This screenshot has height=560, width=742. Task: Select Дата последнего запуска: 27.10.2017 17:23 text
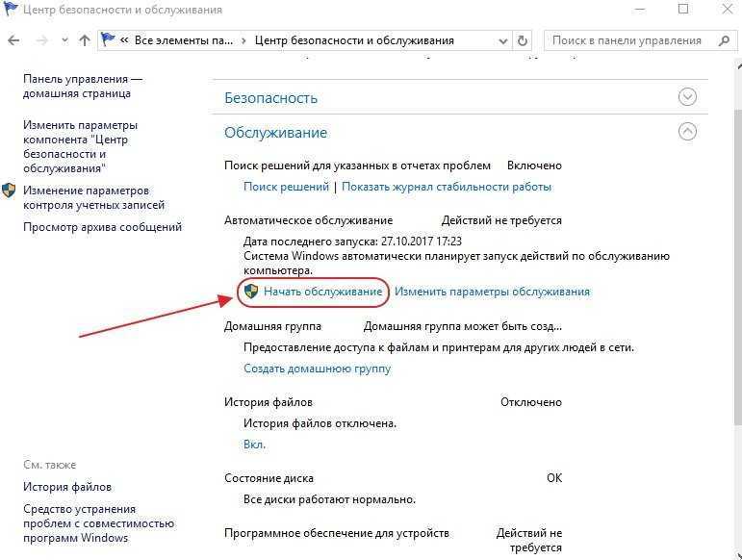click(352, 242)
